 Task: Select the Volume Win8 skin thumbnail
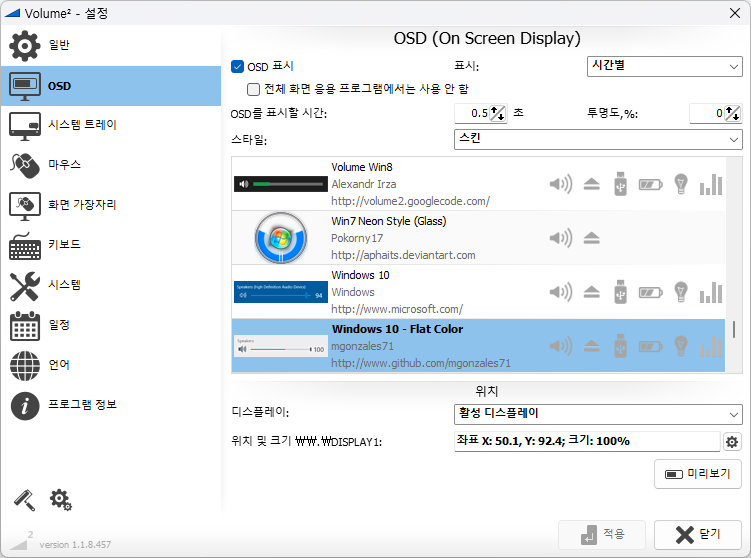click(281, 184)
